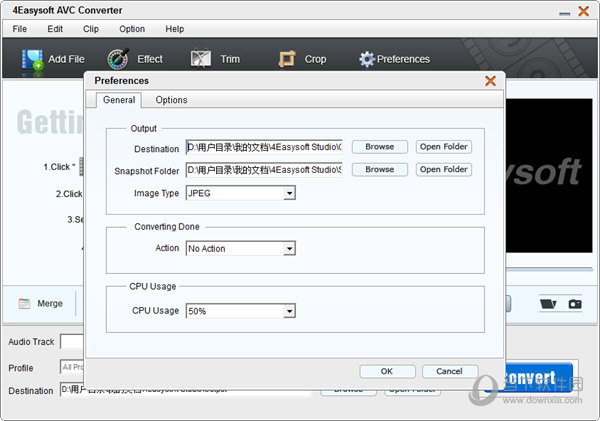The image size is (600, 421).
Task: Click the Effect toolbar label
Action: [150, 59]
